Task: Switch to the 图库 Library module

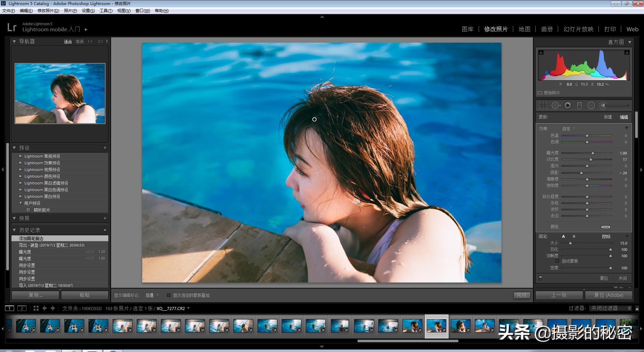Action: [467, 29]
